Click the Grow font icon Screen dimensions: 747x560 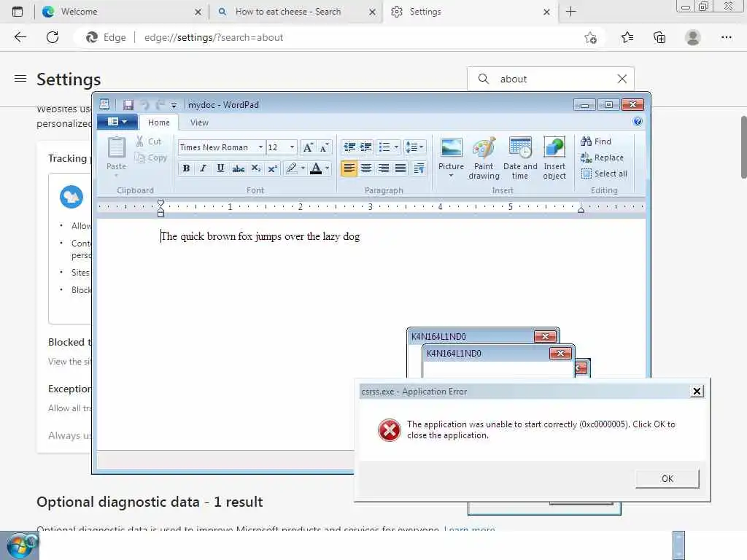tap(309, 147)
